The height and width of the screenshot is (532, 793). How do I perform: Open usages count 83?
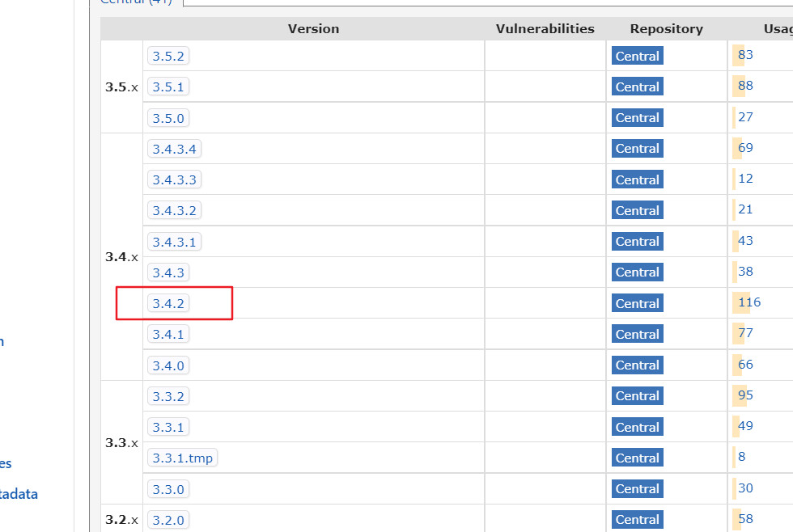click(x=745, y=54)
